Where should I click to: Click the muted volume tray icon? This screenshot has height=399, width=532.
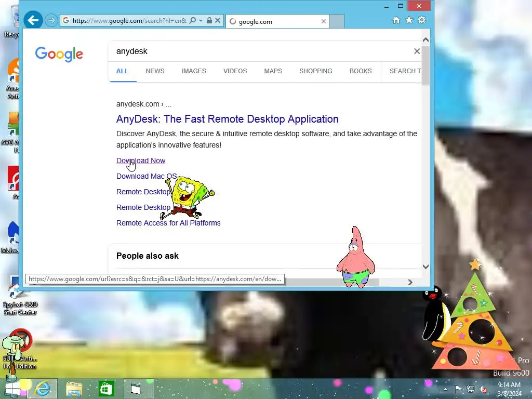(x=483, y=389)
